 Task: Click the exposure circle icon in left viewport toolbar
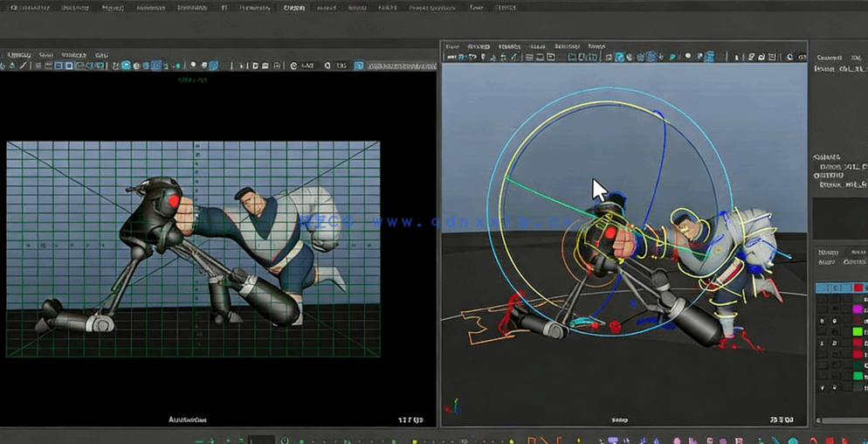[293, 66]
